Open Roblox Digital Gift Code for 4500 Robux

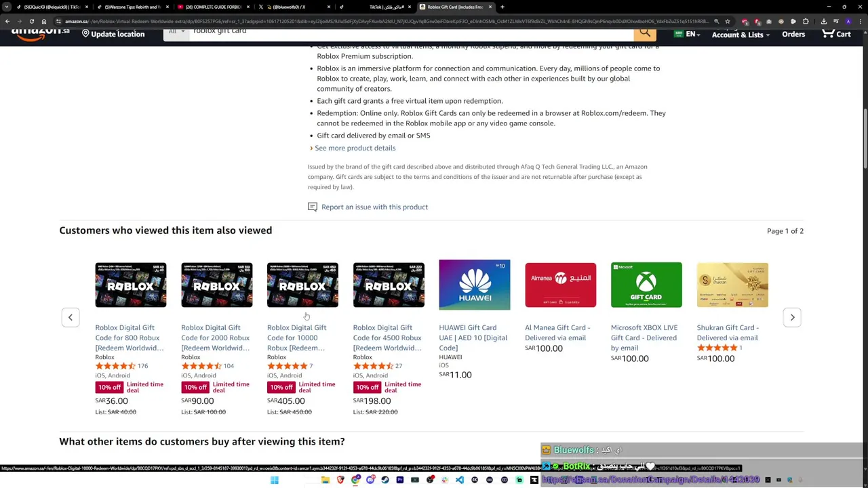tap(387, 338)
